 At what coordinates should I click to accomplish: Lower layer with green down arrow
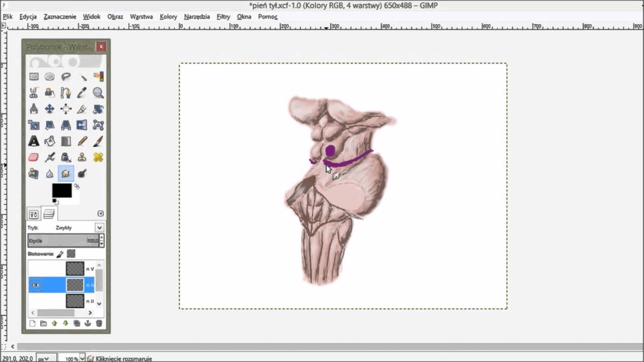click(65, 323)
